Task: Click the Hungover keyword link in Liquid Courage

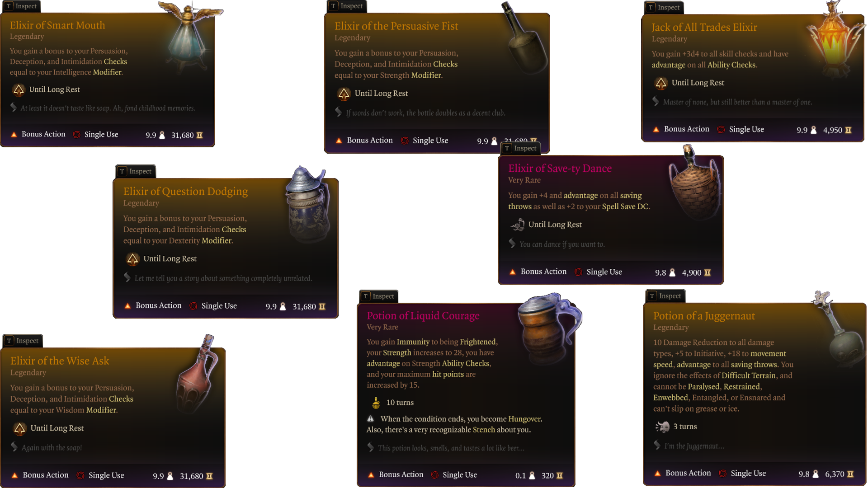Action: tap(524, 419)
